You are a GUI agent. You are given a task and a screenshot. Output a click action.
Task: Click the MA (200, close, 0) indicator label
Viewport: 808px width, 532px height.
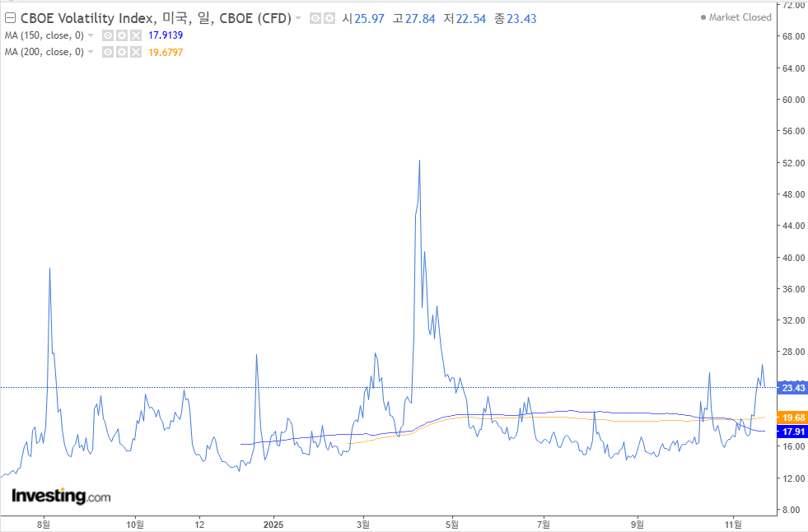[x=44, y=52]
